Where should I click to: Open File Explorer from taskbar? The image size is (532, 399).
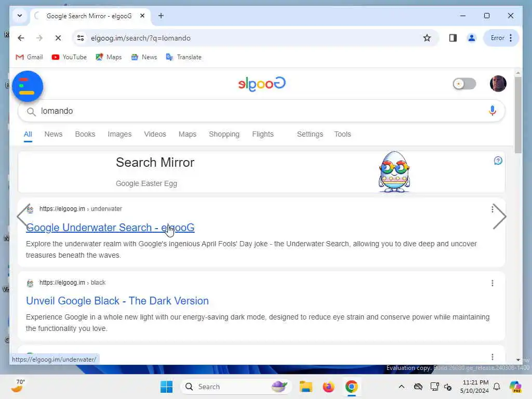click(305, 387)
